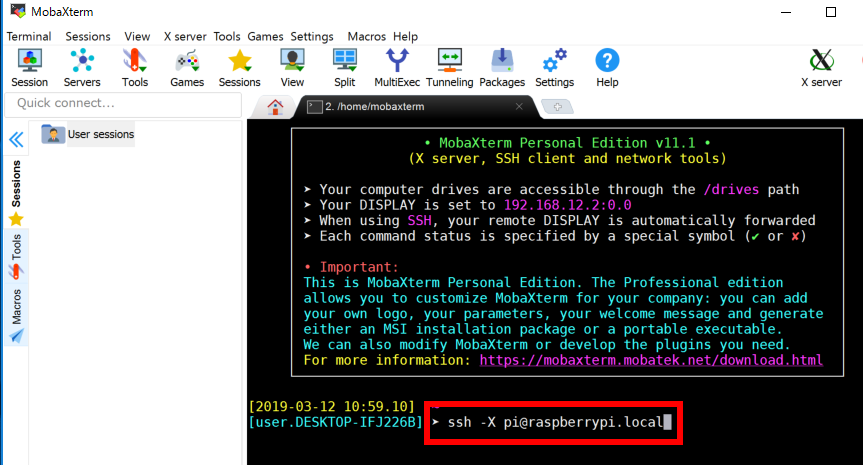Image resolution: width=863 pixels, height=465 pixels.
Task: Collapse the sidebar with double chevron
Action: pos(16,140)
